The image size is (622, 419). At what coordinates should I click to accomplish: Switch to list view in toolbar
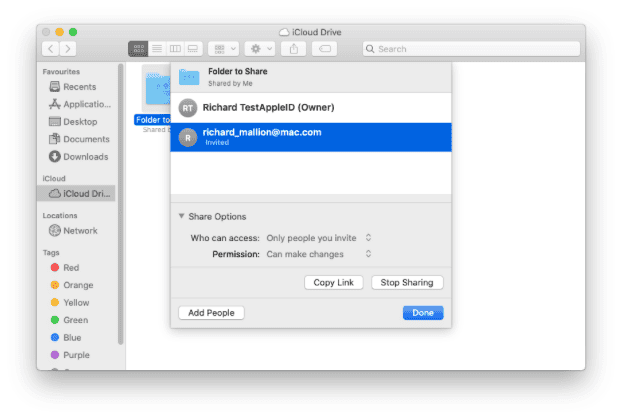tap(157, 49)
